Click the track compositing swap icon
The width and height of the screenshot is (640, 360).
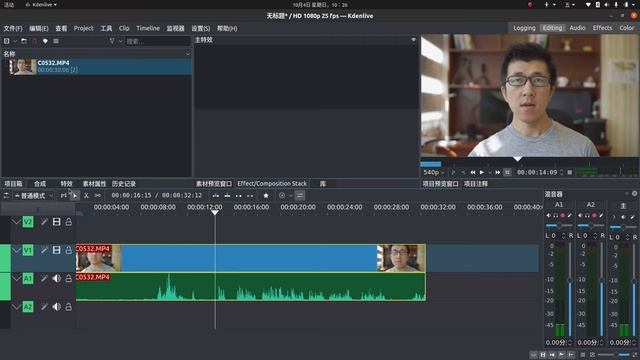(x=6, y=196)
